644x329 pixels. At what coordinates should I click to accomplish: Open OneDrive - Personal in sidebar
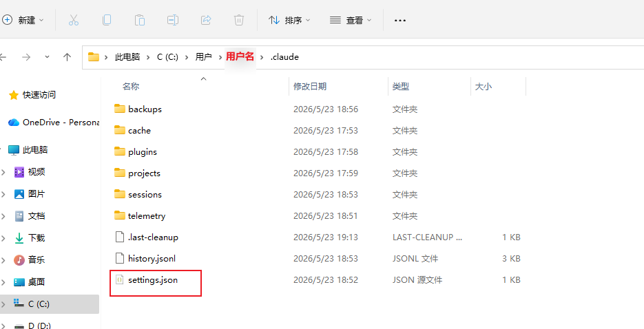click(x=54, y=123)
